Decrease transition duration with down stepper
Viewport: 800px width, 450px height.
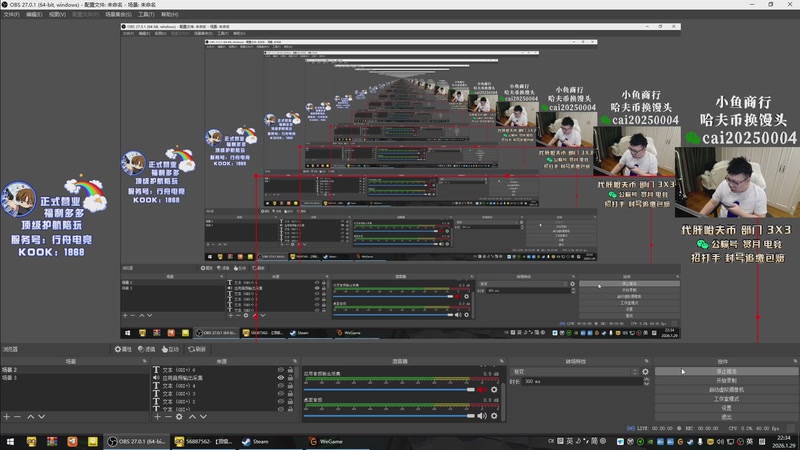click(646, 383)
